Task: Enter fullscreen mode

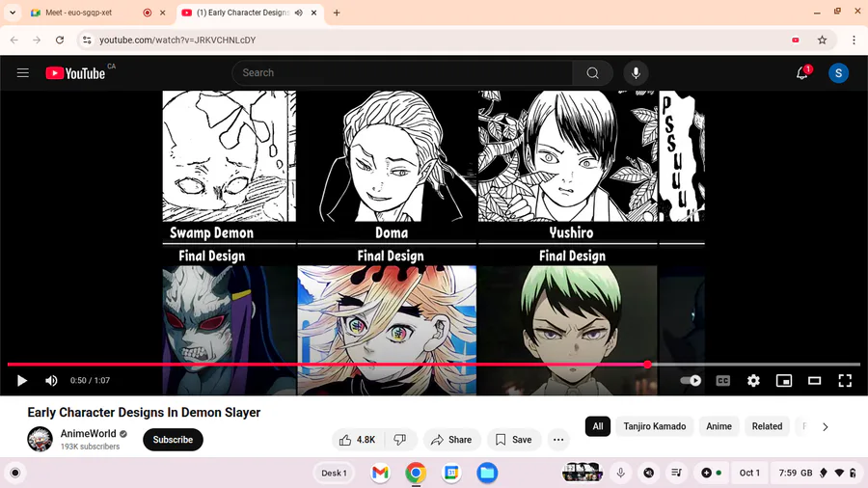Action: (845, 381)
